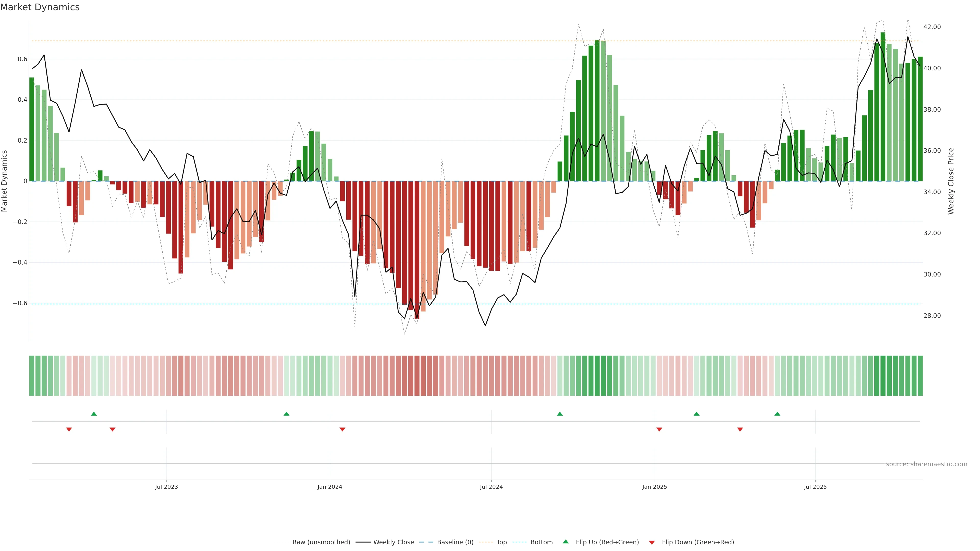Click the Flip Down marker just after Jan 2025

pyautogui.click(x=659, y=429)
